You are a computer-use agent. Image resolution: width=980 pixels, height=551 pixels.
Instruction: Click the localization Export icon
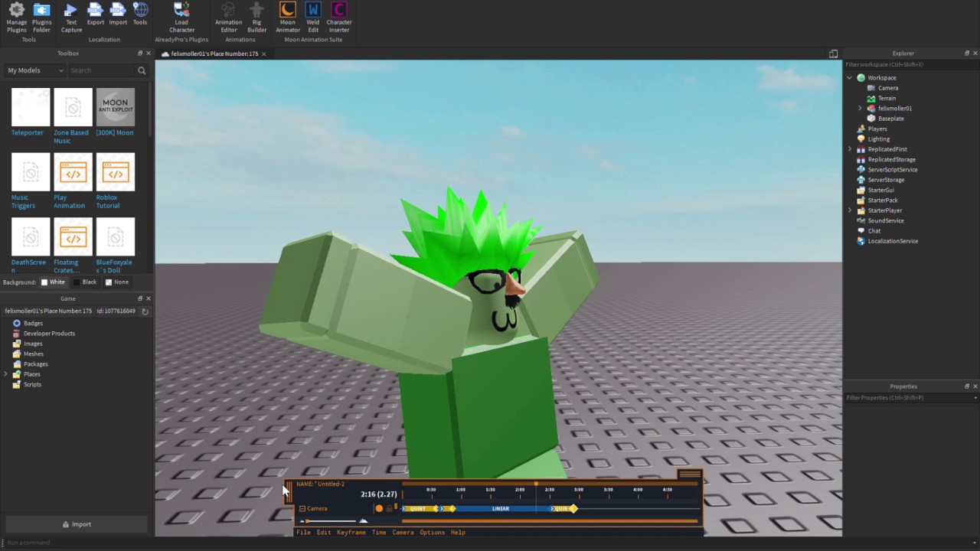pos(95,15)
